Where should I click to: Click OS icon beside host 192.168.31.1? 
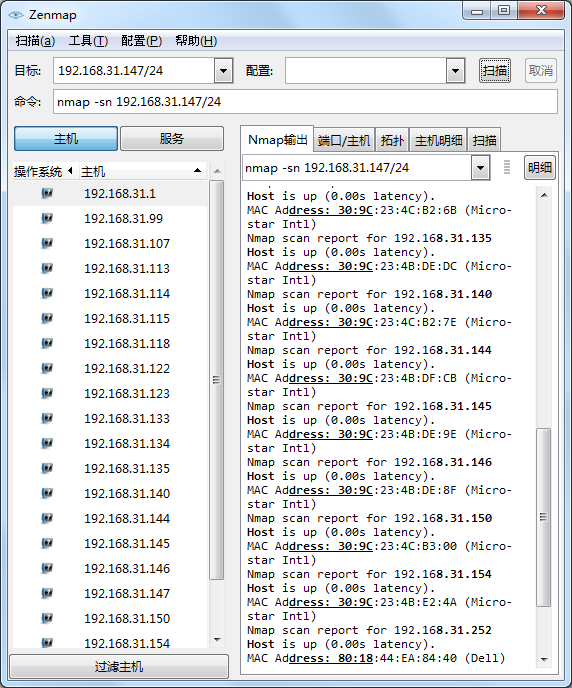(x=47, y=193)
